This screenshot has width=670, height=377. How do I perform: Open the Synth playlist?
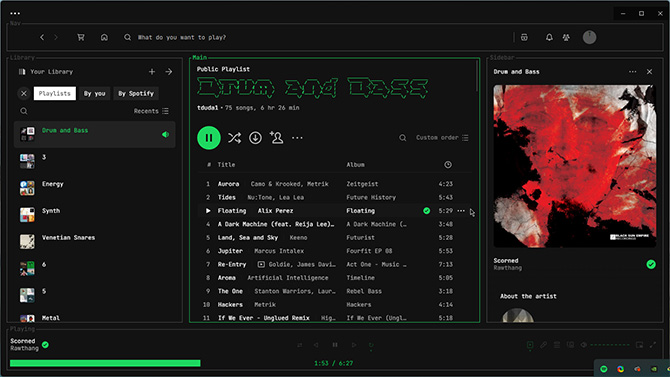click(x=94, y=215)
